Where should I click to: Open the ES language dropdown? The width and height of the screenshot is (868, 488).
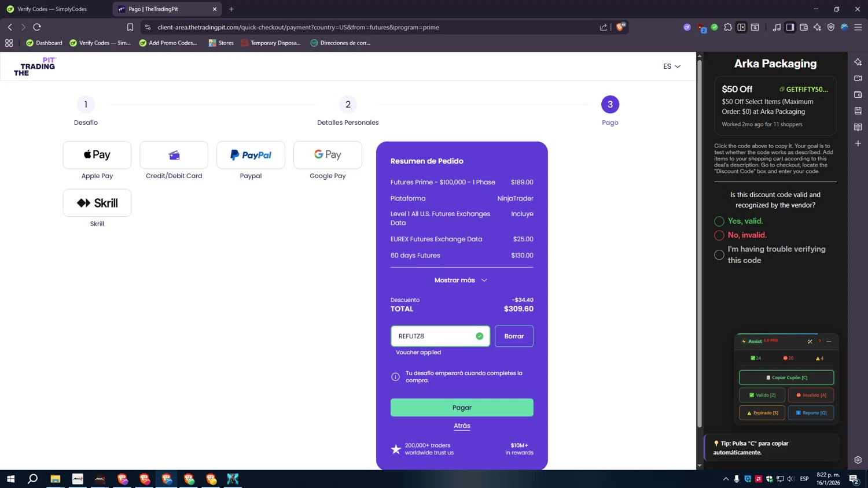tap(672, 66)
